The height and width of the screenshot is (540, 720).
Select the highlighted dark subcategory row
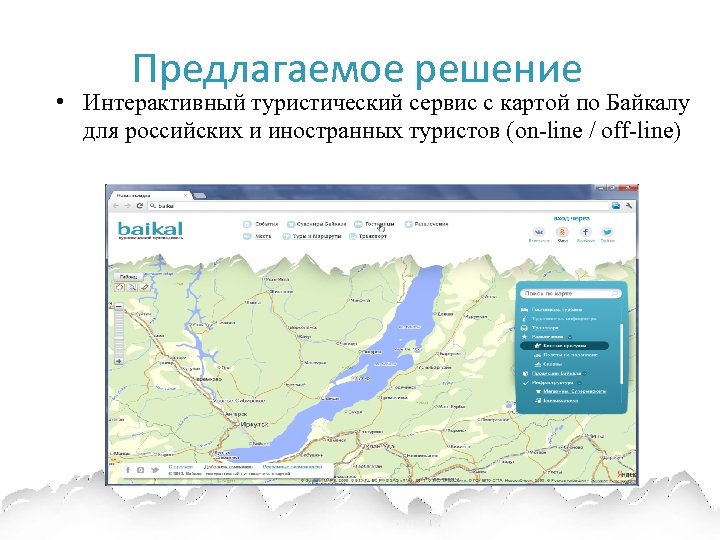564,346
